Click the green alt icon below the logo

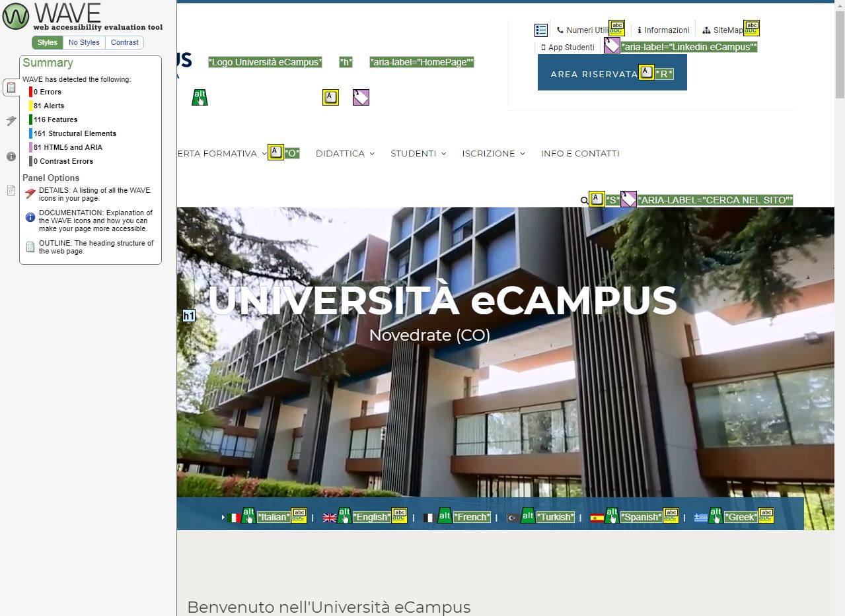[200, 97]
